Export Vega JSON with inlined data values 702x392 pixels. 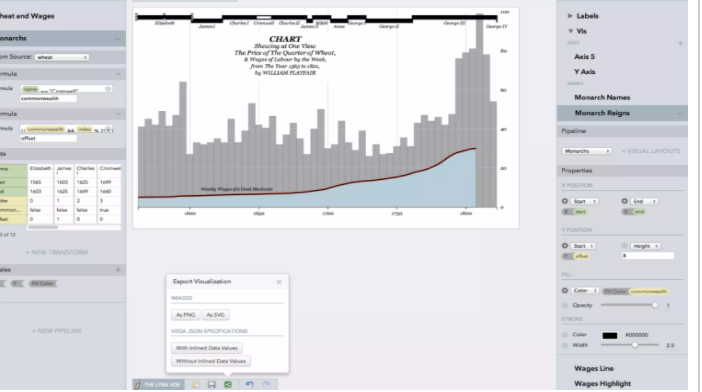click(x=206, y=348)
